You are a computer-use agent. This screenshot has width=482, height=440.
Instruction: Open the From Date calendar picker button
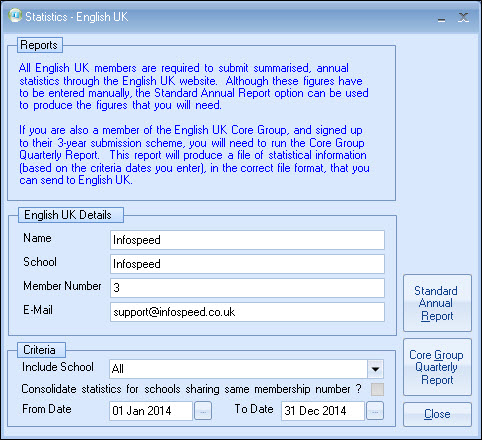tap(203, 411)
